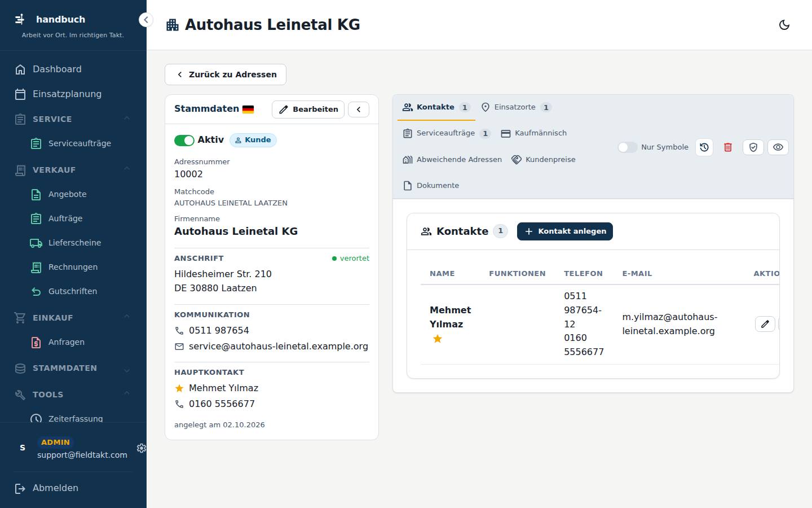Screen dimensions: 812x508
Task: Collapse the sidebar with the chevron button
Action: [145, 20]
